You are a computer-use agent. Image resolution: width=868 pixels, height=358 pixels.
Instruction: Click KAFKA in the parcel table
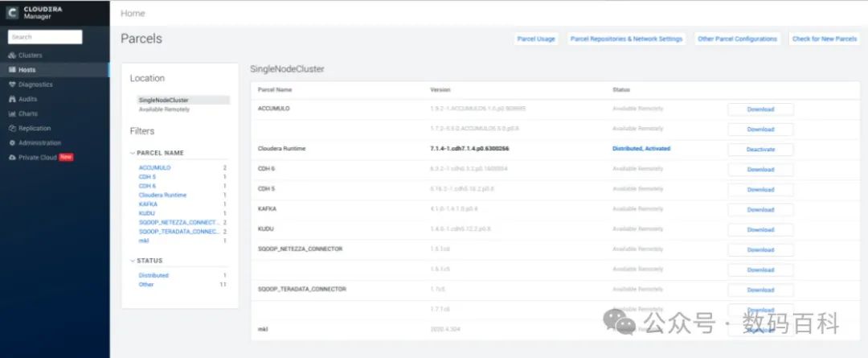tap(268, 209)
